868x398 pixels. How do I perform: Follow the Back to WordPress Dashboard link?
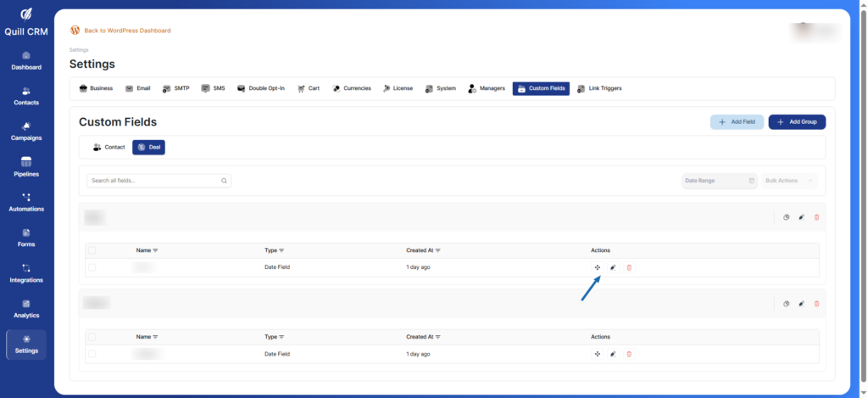click(x=127, y=31)
